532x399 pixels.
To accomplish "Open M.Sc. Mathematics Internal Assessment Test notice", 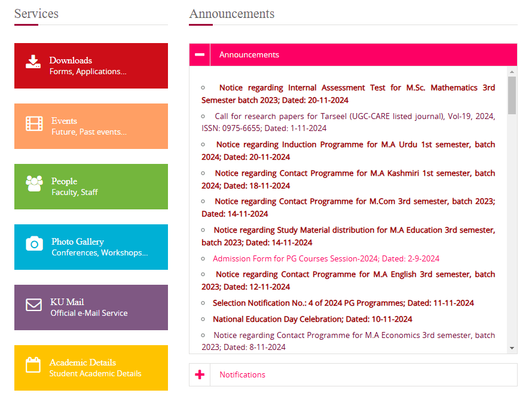I will tap(348, 94).
